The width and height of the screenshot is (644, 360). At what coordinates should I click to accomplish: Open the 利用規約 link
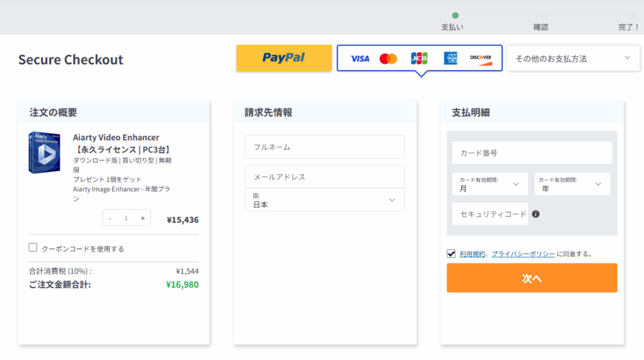click(x=472, y=254)
